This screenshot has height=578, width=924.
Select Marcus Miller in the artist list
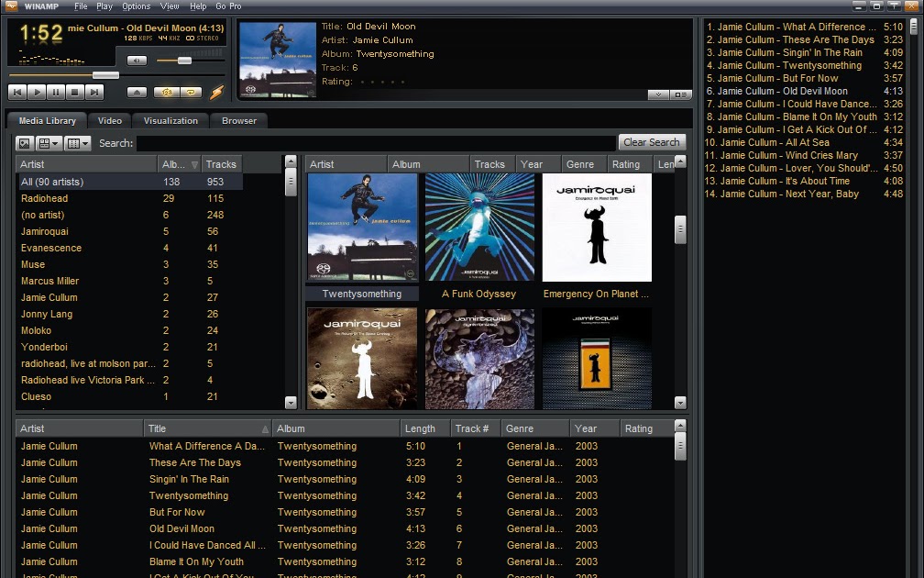pos(129,281)
